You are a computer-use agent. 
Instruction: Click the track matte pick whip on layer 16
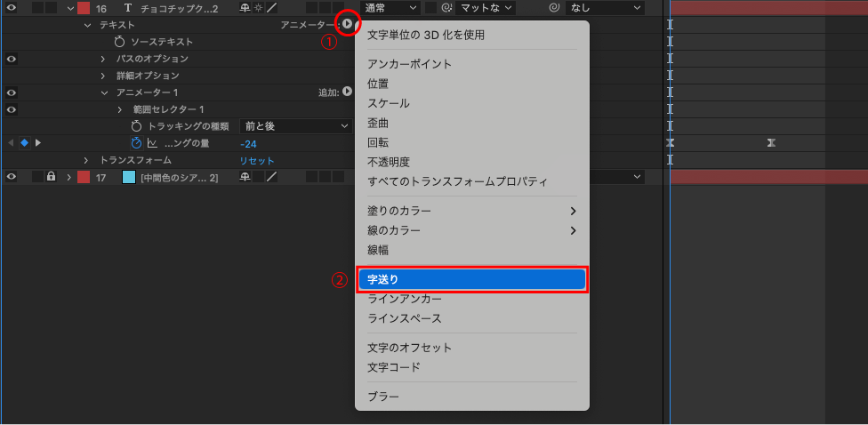point(446,8)
